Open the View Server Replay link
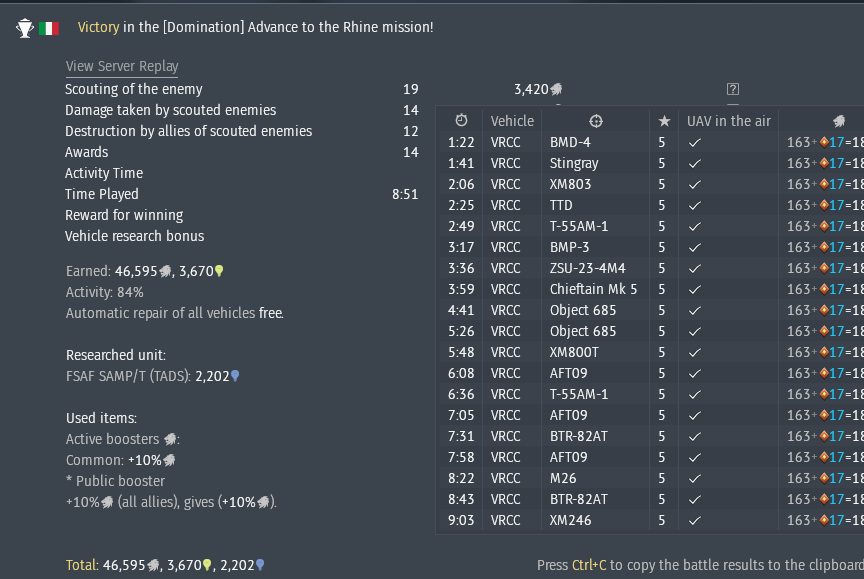Image resolution: width=864 pixels, height=579 pixels. (x=122, y=66)
